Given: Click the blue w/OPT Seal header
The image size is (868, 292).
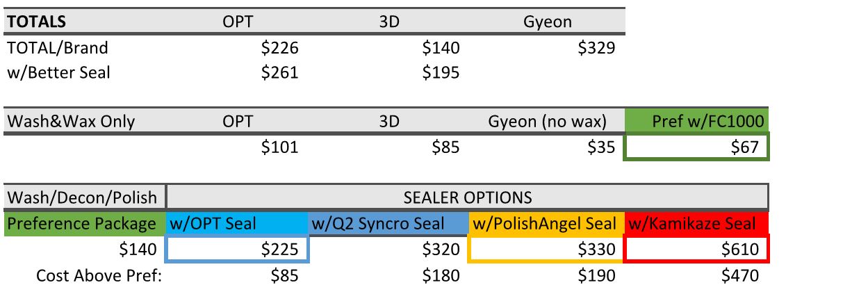Looking at the screenshot, I should 238,223.
